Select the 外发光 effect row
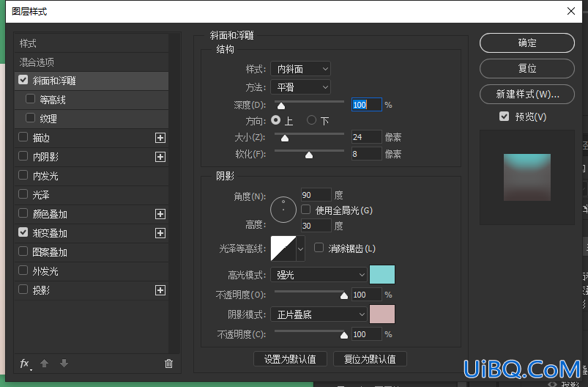The image size is (588, 387). (92, 271)
